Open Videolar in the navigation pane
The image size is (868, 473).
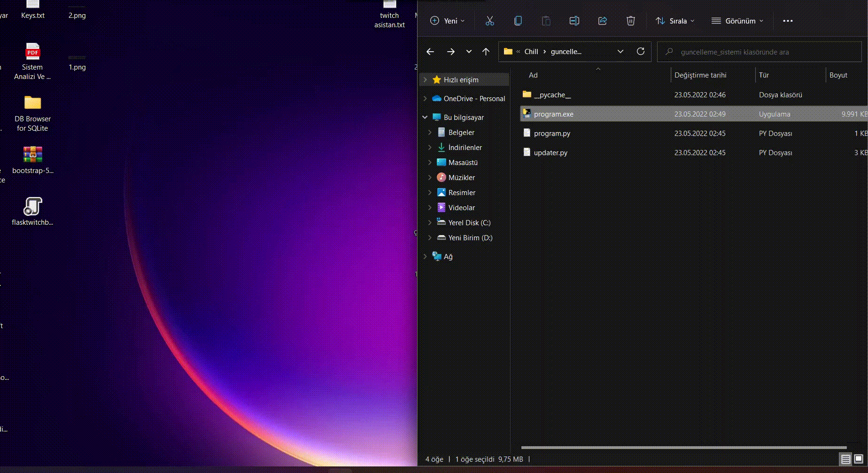pyautogui.click(x=462, y=208)
